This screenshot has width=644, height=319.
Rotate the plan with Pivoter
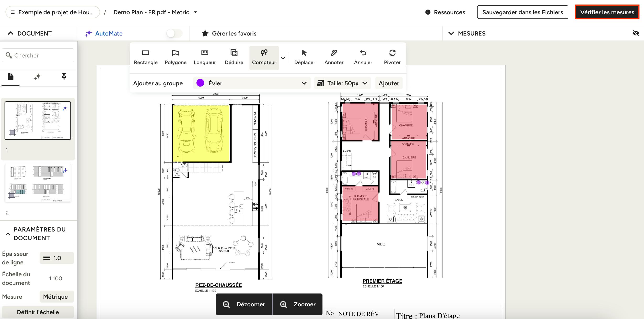(392, 57)
